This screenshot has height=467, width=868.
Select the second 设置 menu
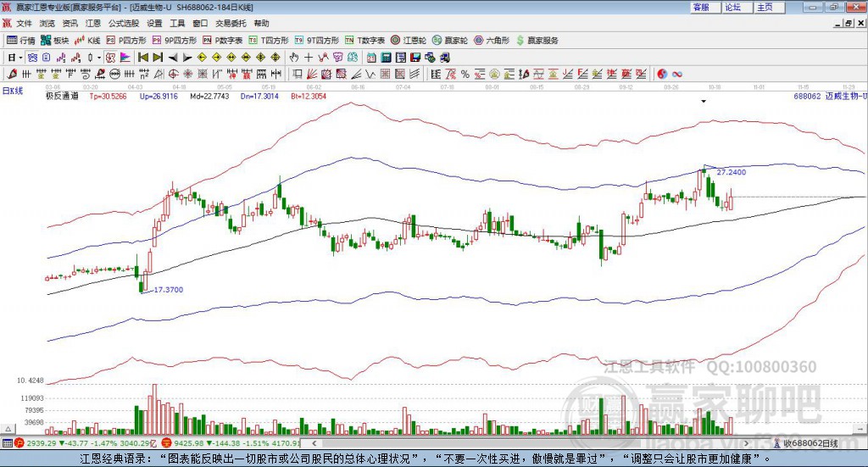[x=154, y=23]
